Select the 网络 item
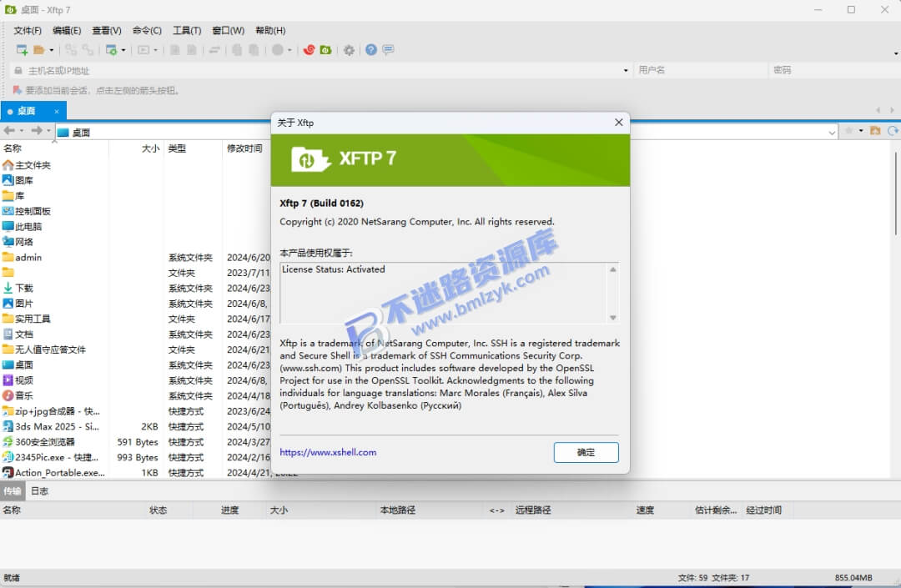Image resolution: width=901 pixels, height=588 pixels. point(18,242)
